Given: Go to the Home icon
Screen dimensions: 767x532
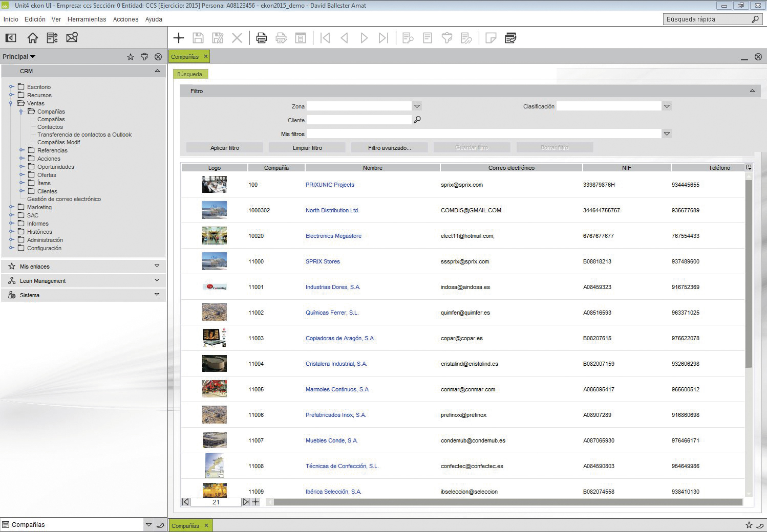Looking at the screenshot, I should pos(33,38).
